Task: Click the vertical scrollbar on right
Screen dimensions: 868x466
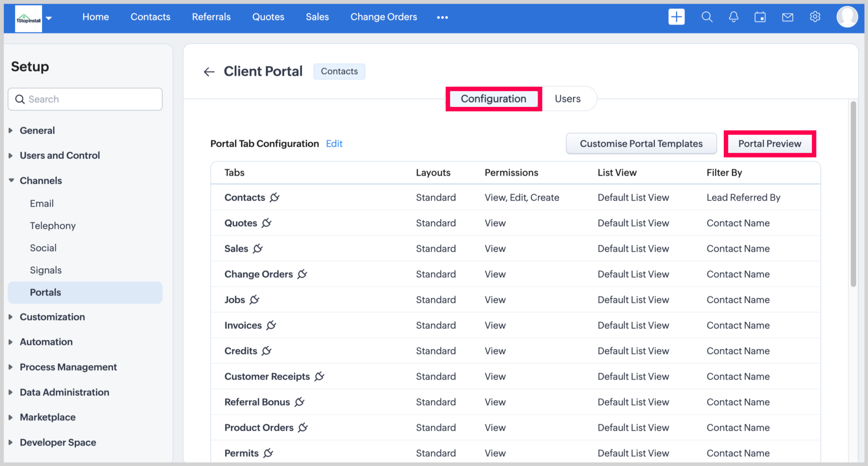Action: pyautogui.click(x=853, y=193)
